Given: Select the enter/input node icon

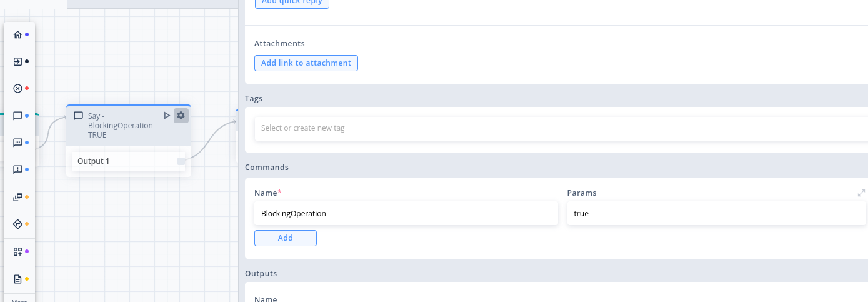Looking at the screenshot, I should [17, 61].
